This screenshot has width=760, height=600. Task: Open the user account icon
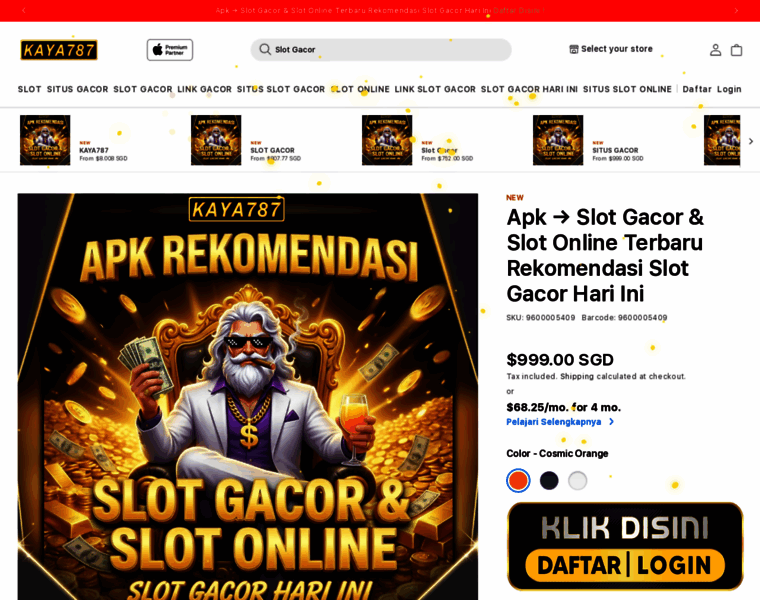(x=715, y=50)
